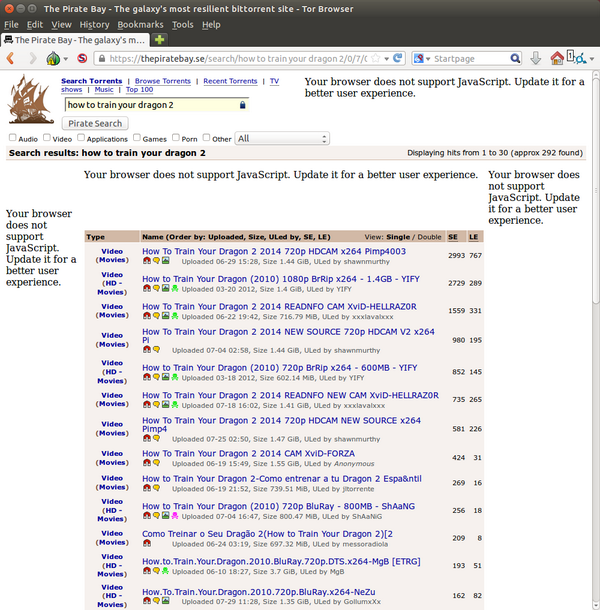Open the Bookmarks menu
Viewport: 600px width, 610px height.
(x=140, y=25)
